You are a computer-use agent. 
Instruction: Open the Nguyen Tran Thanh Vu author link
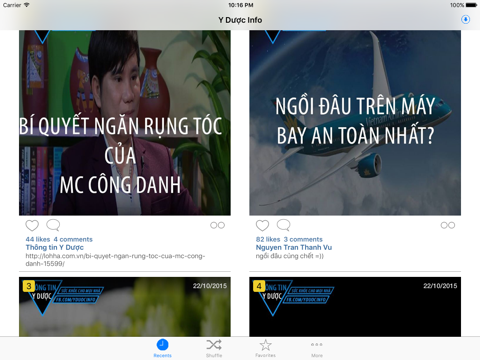point(294,247)
